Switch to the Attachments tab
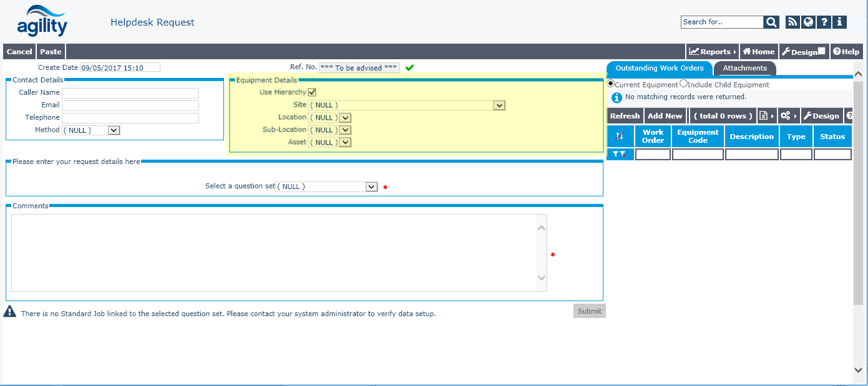The width and height of the screenshot is (868, 386). tap(744, 68)
